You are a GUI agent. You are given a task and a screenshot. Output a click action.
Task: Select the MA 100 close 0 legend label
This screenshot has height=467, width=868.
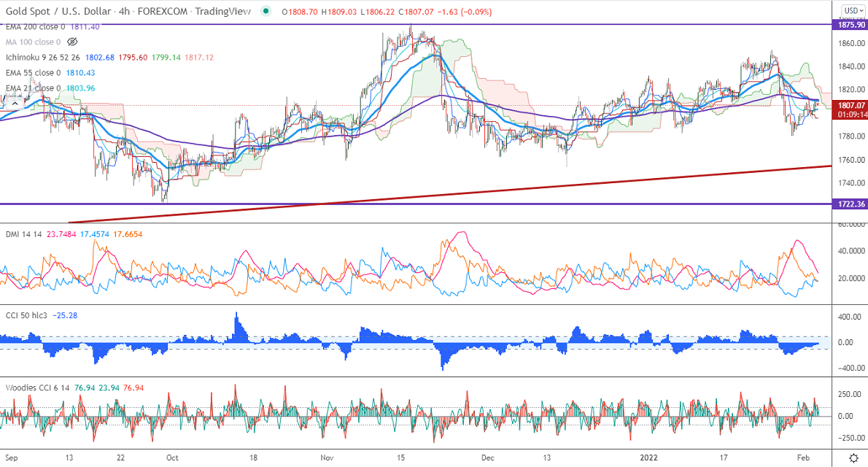coord(34,42)
